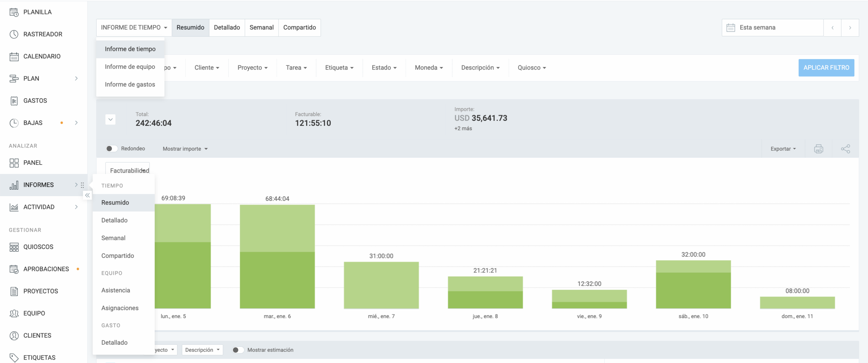Click the Gastos receipt icon

[14, 101]
